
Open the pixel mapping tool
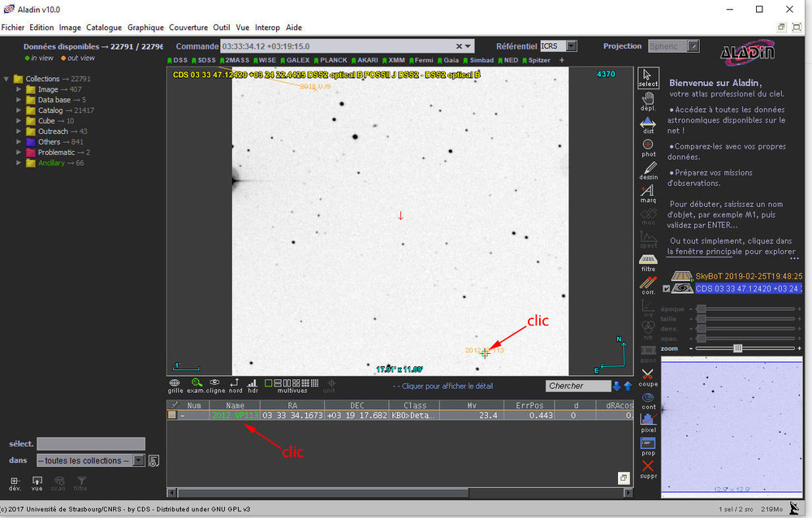pos(648,423)
